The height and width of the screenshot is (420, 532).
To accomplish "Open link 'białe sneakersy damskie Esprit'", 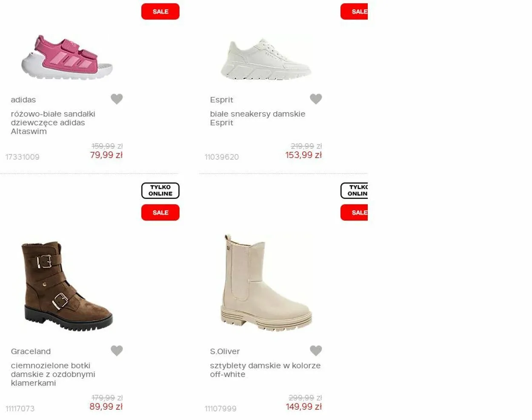I will 257,118.
